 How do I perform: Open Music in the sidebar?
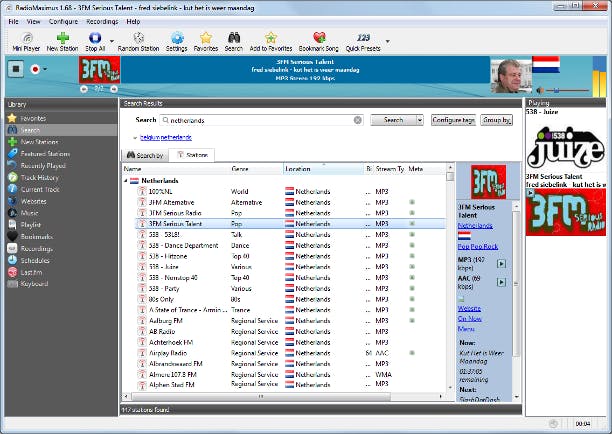(29, 213)
